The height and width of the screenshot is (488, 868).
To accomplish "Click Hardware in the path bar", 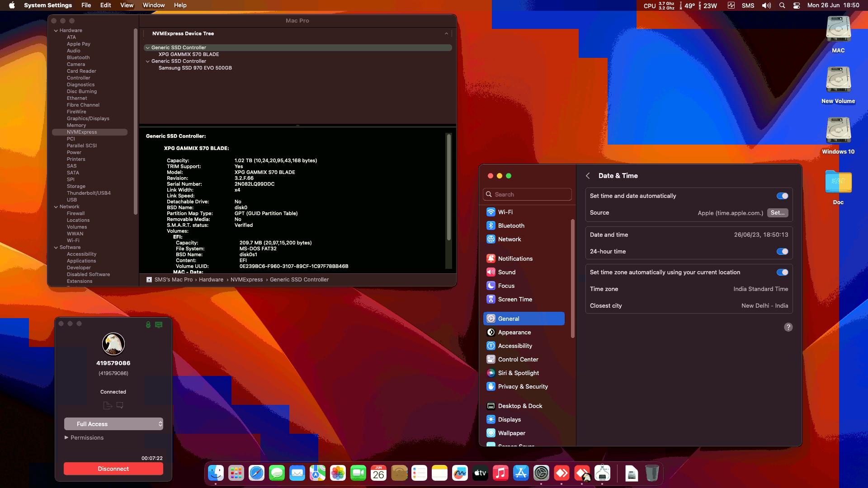I will click(x=211, y=280).
